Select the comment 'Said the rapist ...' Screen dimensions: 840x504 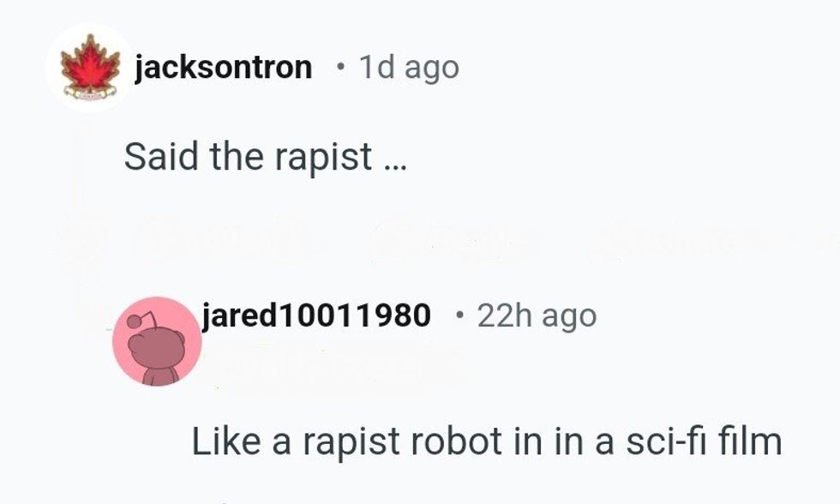click(x=265, y=156)
